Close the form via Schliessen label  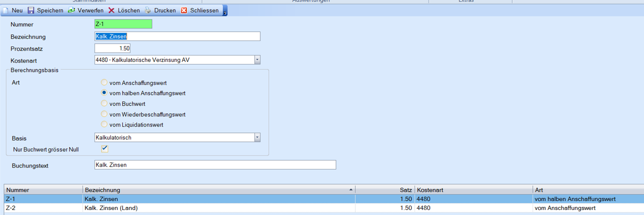click(x=204, y=10)
